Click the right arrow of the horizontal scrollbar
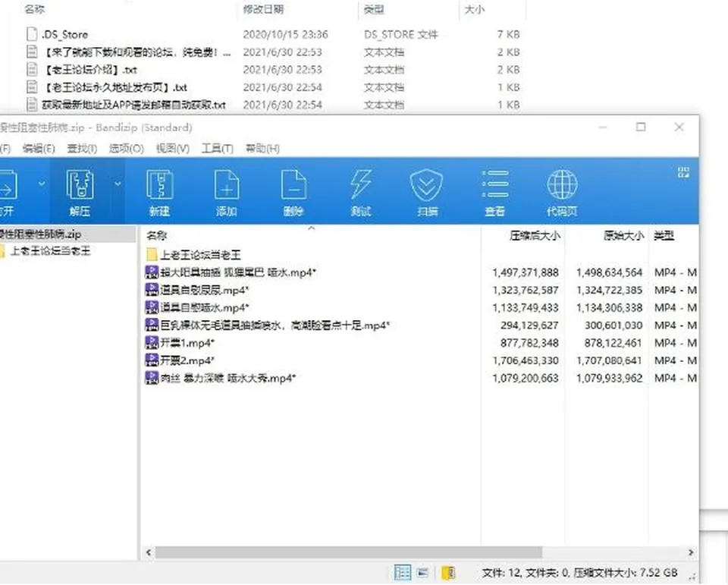 click(x=691, y=552)
